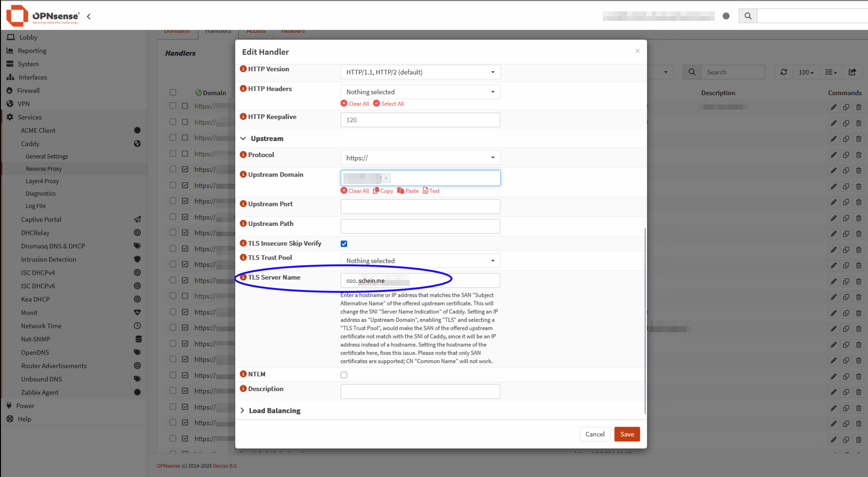Collapse sidebar using arrow beside OPNsense logo
Viewport: 868px width, 477px height.
[89, 16]
